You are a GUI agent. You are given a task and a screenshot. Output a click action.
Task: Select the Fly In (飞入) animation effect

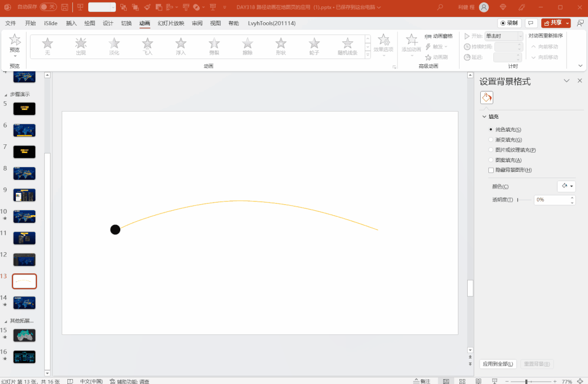pos(148,46)
